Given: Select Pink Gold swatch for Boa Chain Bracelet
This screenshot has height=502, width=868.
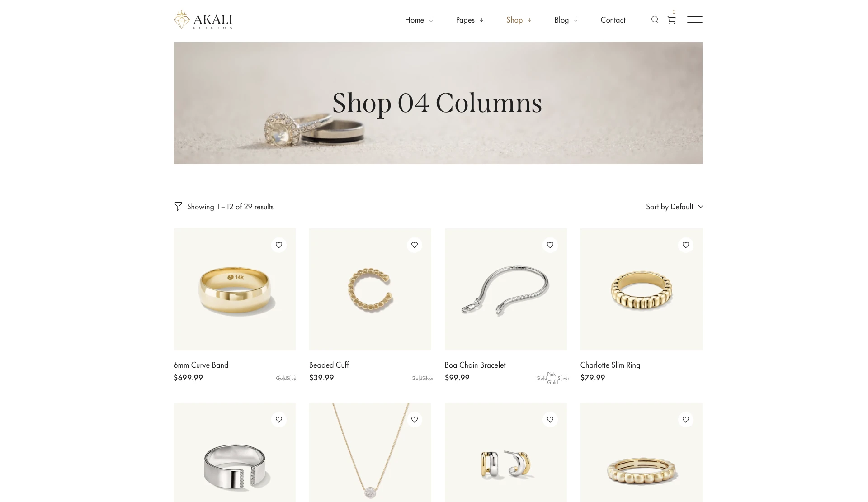Looking at the screenshot, I should (x=552, y=378).
